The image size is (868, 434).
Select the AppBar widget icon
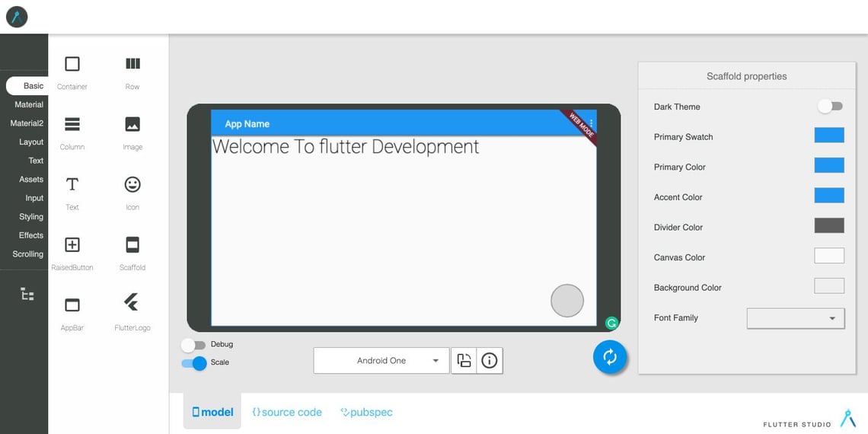pyautogui.click(x=72, y=305)
